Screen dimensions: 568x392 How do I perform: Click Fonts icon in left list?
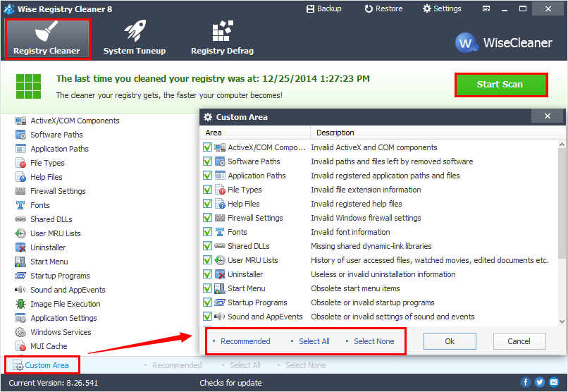coord(20,205)
